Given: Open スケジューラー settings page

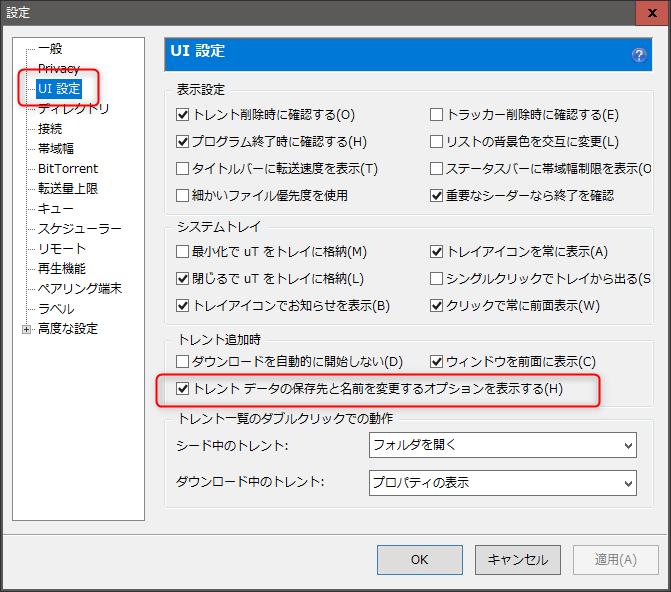Looking at the screenshot, I should click(80, 228).
